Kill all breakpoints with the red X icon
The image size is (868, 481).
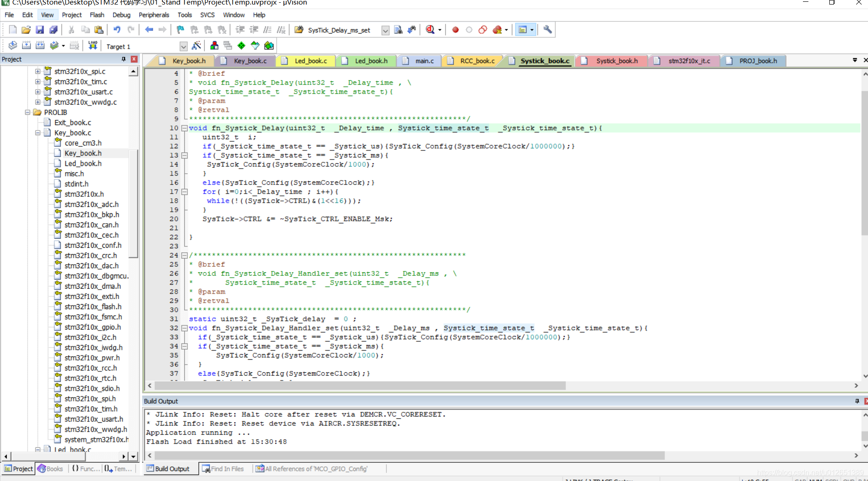point(497,30)
